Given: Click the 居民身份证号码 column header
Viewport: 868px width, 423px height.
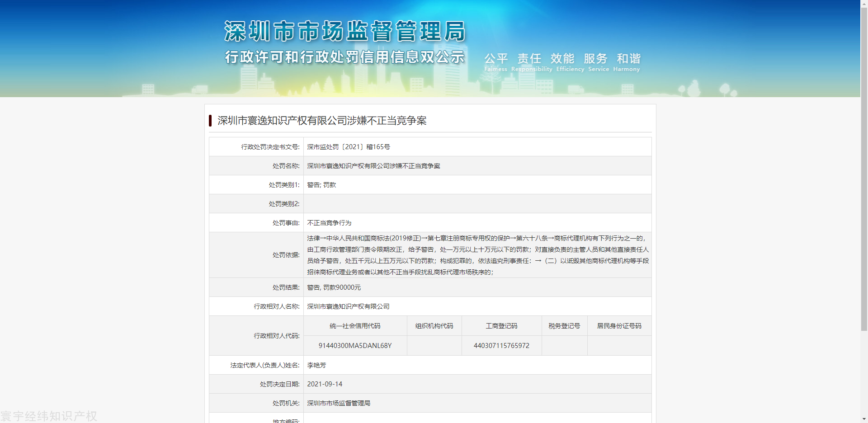Looking at the screenshot, I should pos(619,326).
